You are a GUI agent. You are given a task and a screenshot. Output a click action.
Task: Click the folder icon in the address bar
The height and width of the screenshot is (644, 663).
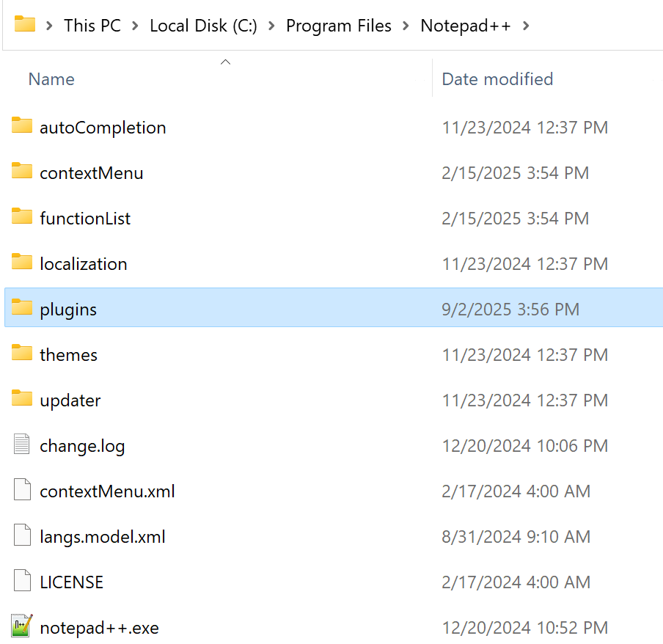(x=24, y=25)
